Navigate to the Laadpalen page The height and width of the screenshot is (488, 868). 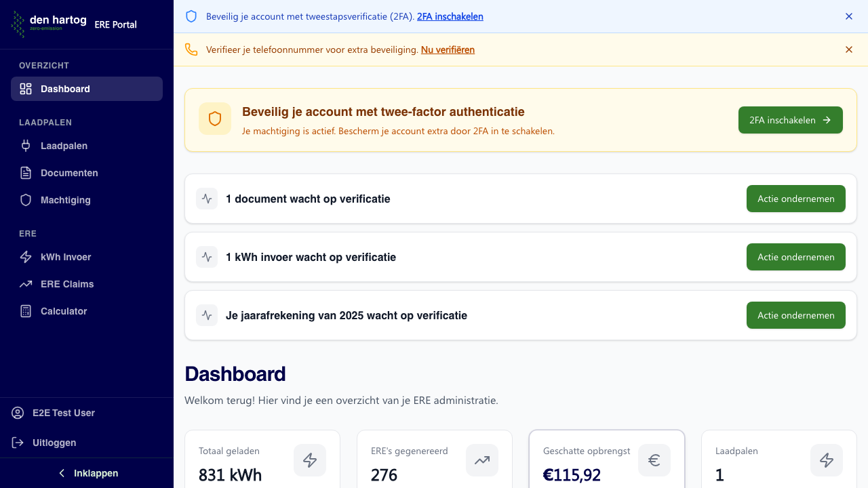(64, 146)
